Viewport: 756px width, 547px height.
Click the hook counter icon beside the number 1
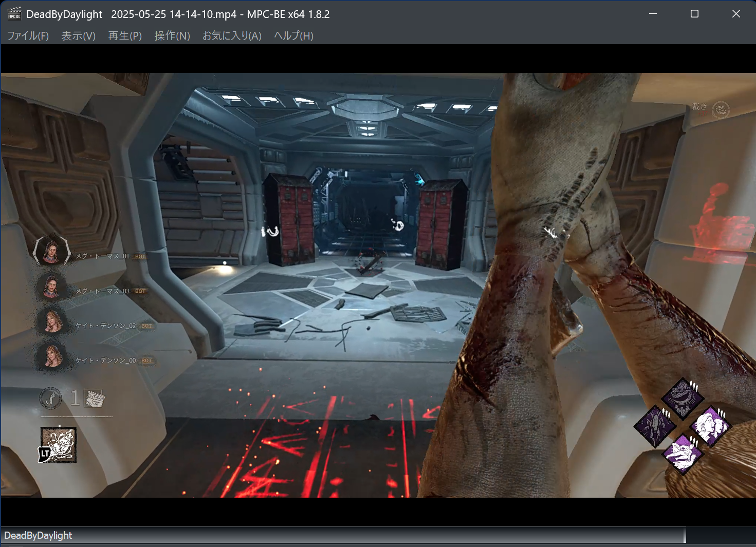pyautogui.click(x=51, y=398)
